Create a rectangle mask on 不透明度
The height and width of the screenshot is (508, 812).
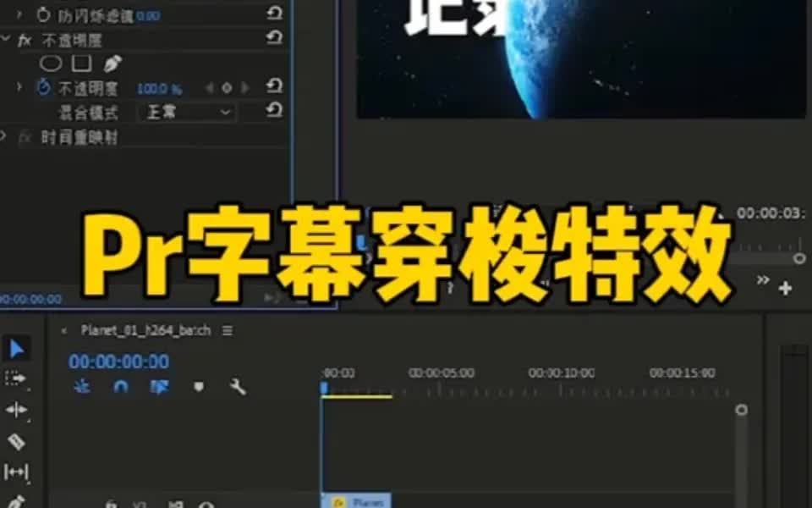click(x=80, y=62)
